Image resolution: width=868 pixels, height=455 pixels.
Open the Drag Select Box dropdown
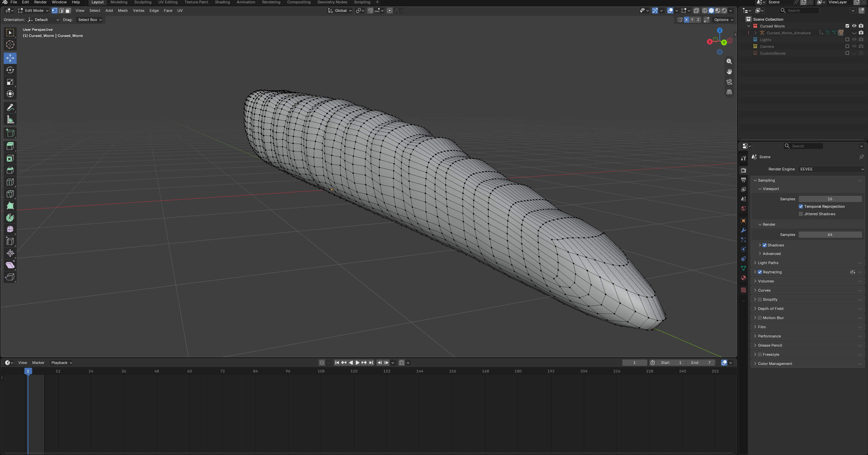90,20
